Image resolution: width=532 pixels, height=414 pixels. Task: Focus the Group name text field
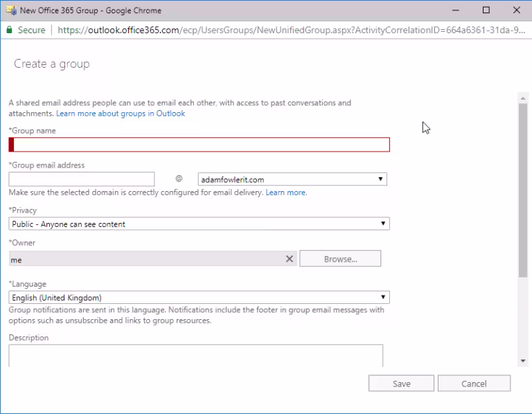pyautogui.click(x=201, y=145)
